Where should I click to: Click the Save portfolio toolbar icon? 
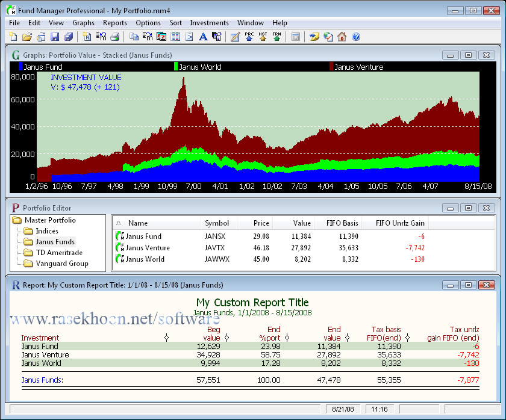point(55,37)
